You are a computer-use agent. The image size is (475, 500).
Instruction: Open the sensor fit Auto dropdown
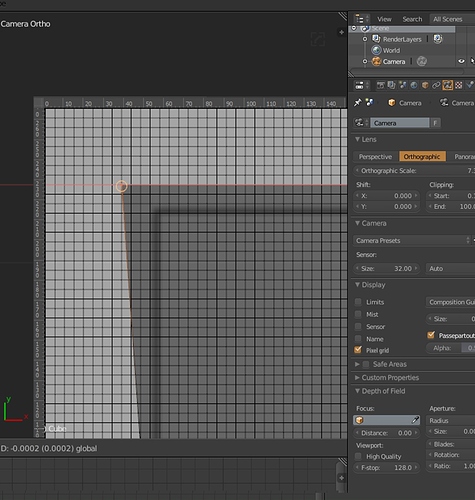450,268
